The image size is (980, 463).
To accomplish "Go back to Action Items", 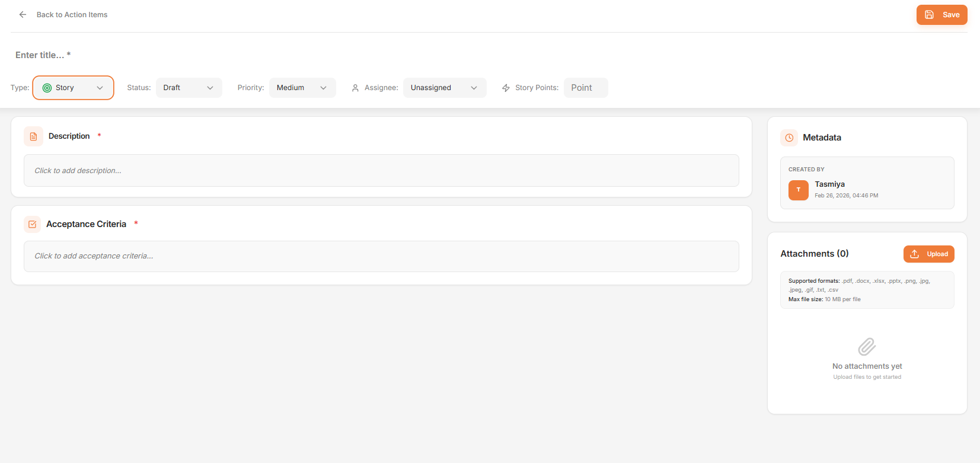I will (72, 15).
